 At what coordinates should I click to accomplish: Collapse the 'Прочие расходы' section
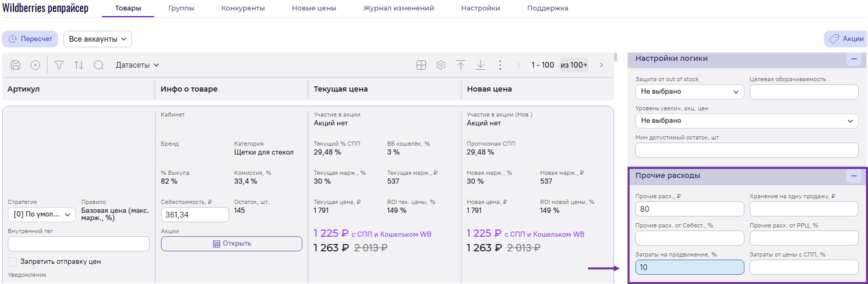point(853,176)
